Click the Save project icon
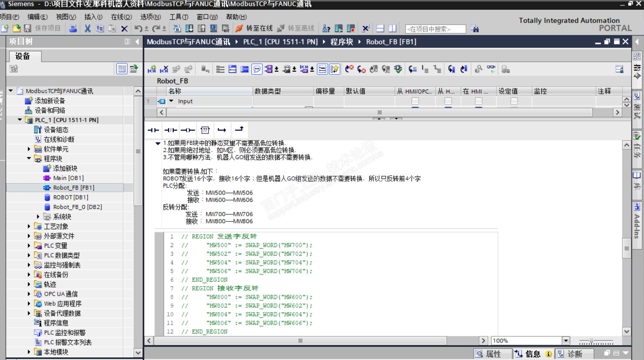 (x=28, y=28)
